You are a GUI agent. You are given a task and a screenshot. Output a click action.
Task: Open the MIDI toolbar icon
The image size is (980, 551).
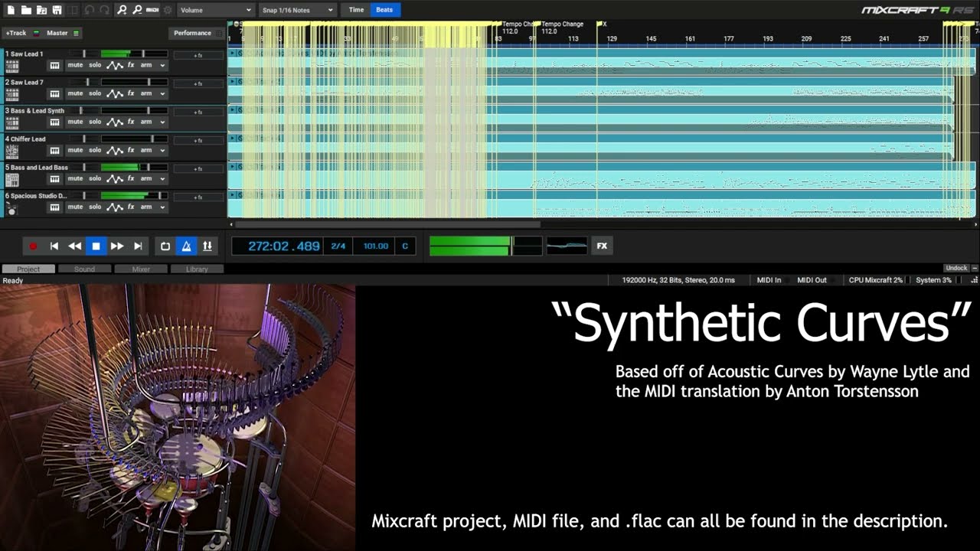[x=152, y=10]
